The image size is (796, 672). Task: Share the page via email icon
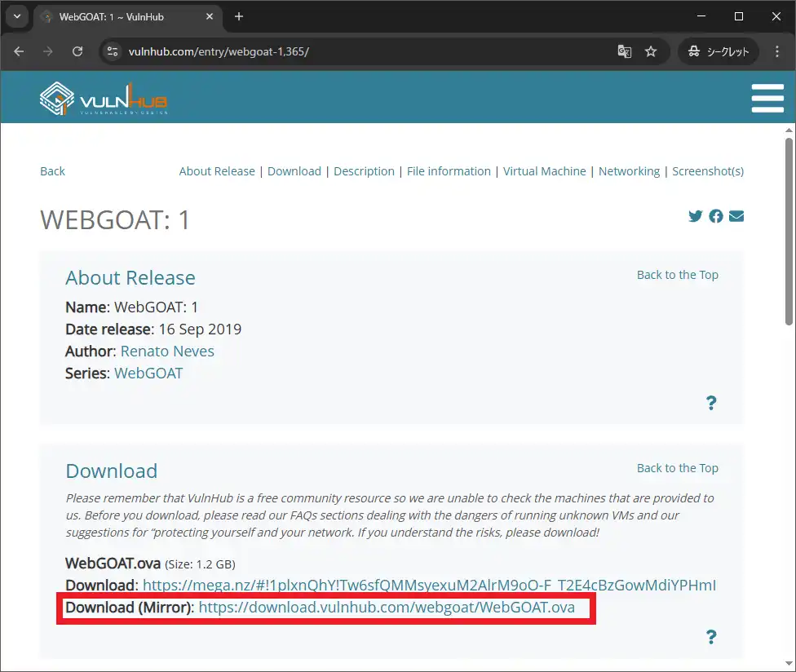[x=736, y=216]
